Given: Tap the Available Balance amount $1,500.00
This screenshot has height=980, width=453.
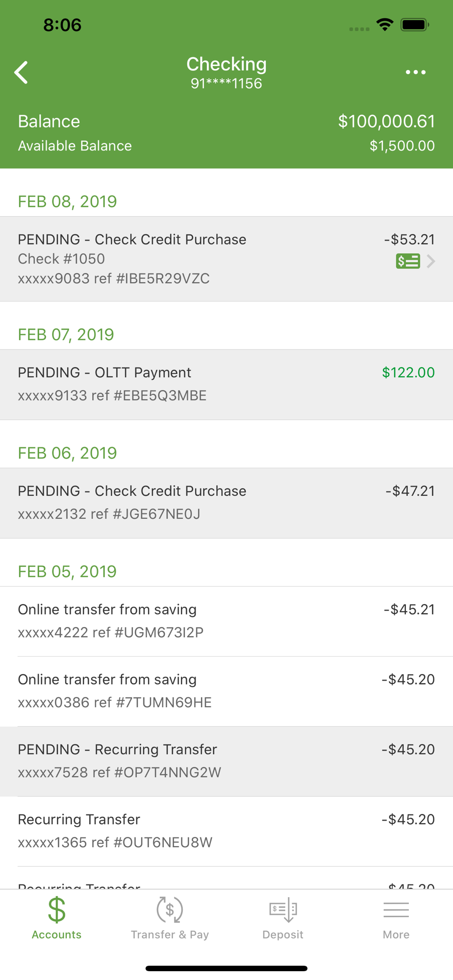Looking at the screenshot, I should coord(402,146).
